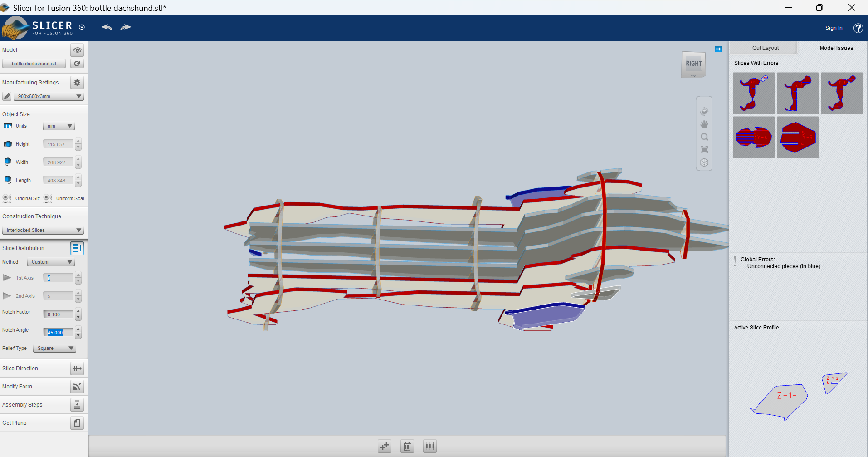The image size is (868, 457).
Task: Select the third error slice thumbnail
Action: click(842, 93)
